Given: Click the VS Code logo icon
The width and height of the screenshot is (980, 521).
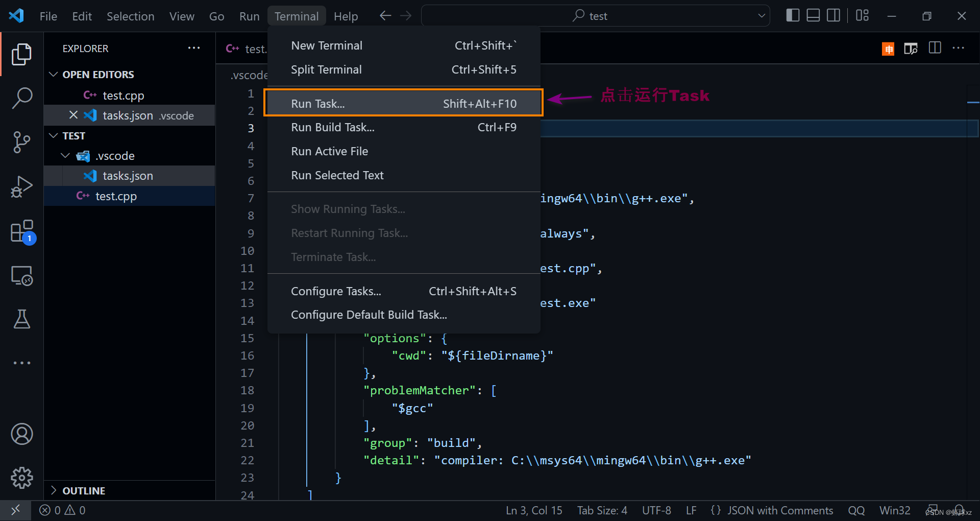Looking at the screenshot, I should (x=16, y=16).
